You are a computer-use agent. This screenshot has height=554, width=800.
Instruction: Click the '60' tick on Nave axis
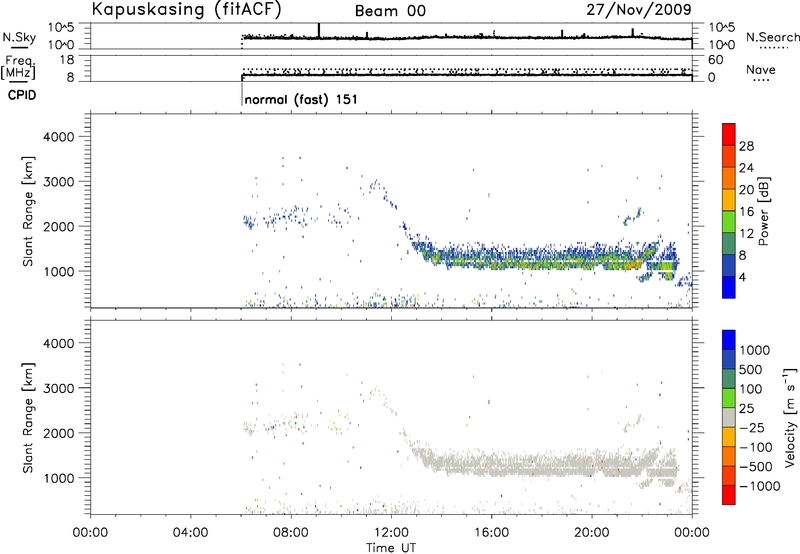coord(715,60)
